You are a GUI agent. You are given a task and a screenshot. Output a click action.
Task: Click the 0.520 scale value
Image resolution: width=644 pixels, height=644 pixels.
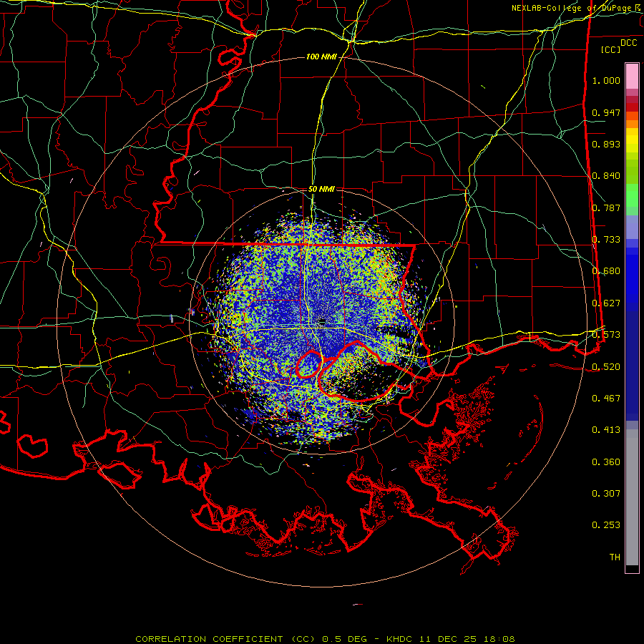[x=606, y=367]
